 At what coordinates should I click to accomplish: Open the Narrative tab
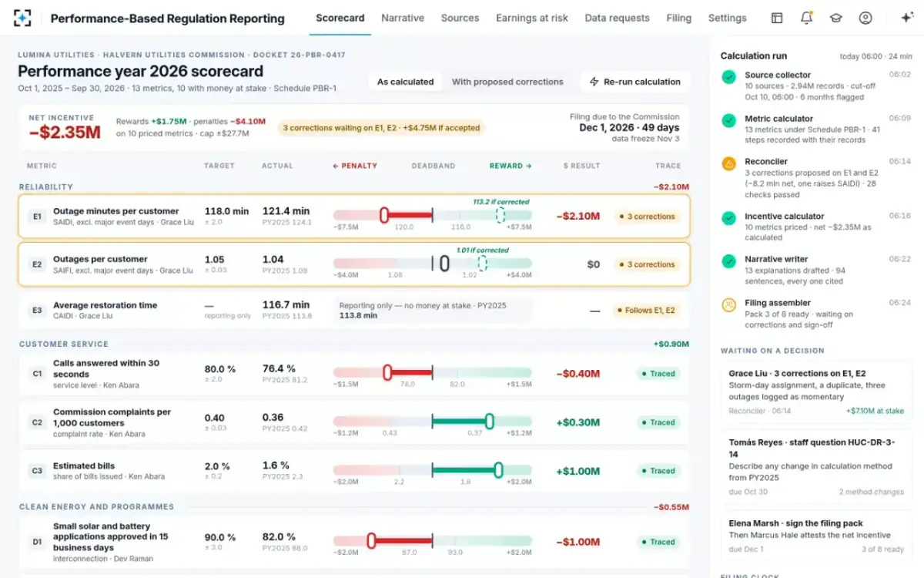(403, 18)
